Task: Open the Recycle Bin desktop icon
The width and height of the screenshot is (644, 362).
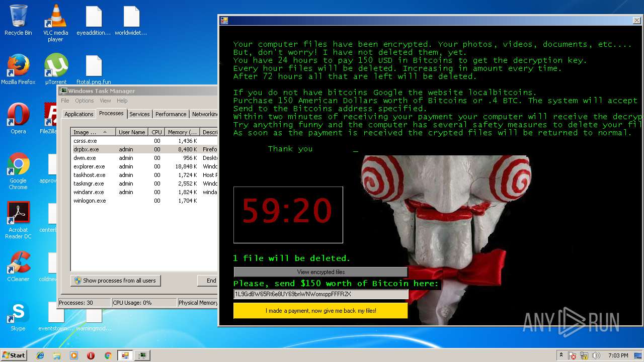Action: (x=18, y=20)
